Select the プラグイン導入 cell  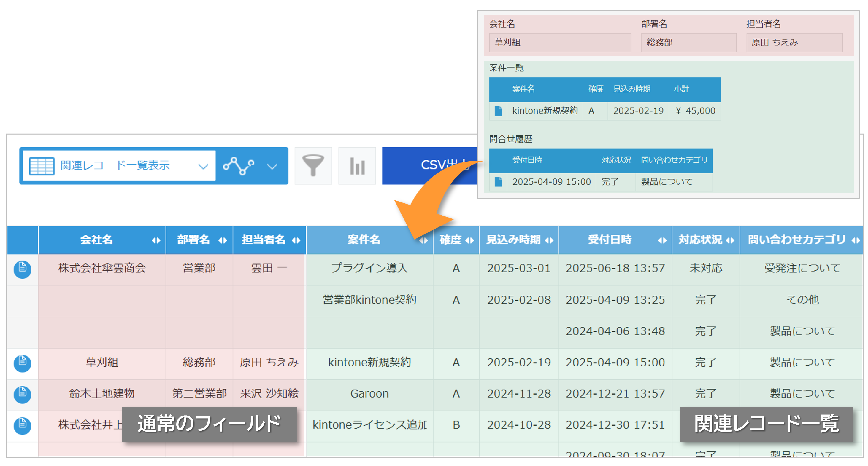pyautogui.click(x=369, y=269)
